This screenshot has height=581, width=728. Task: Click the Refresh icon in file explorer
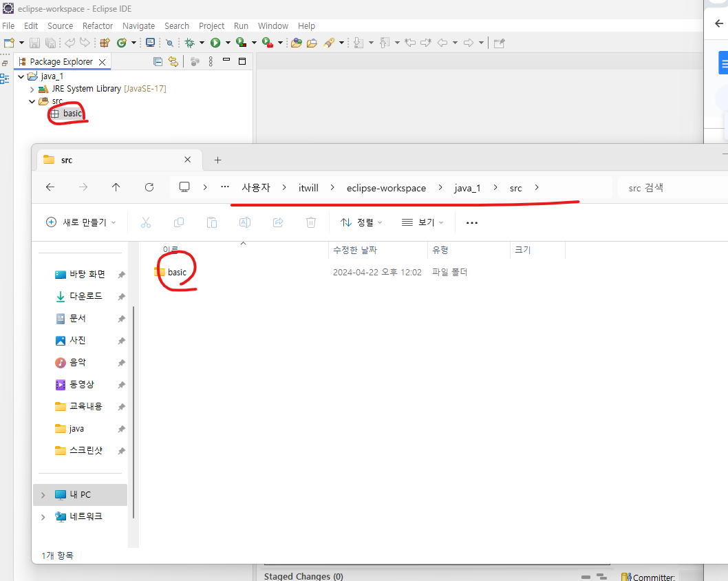pyautogui.click(x=149, y=187)
